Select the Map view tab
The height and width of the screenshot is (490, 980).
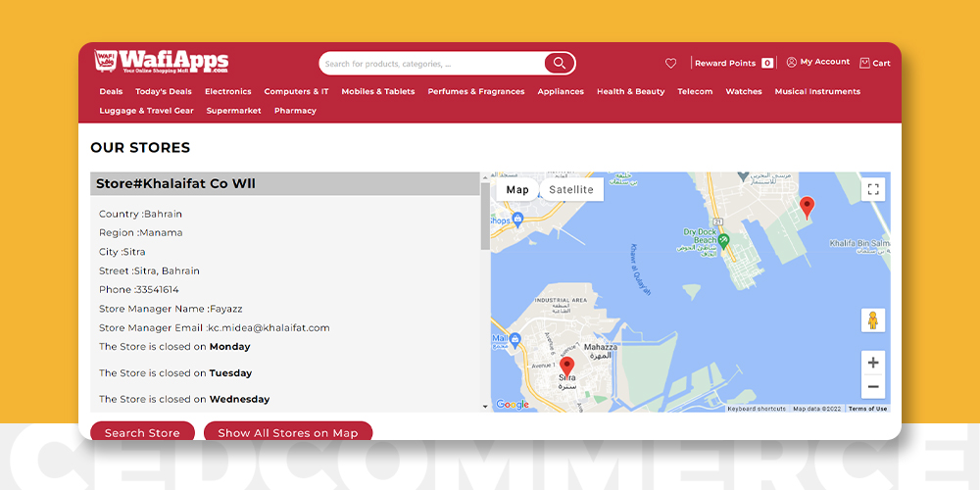tap(517, 189)
